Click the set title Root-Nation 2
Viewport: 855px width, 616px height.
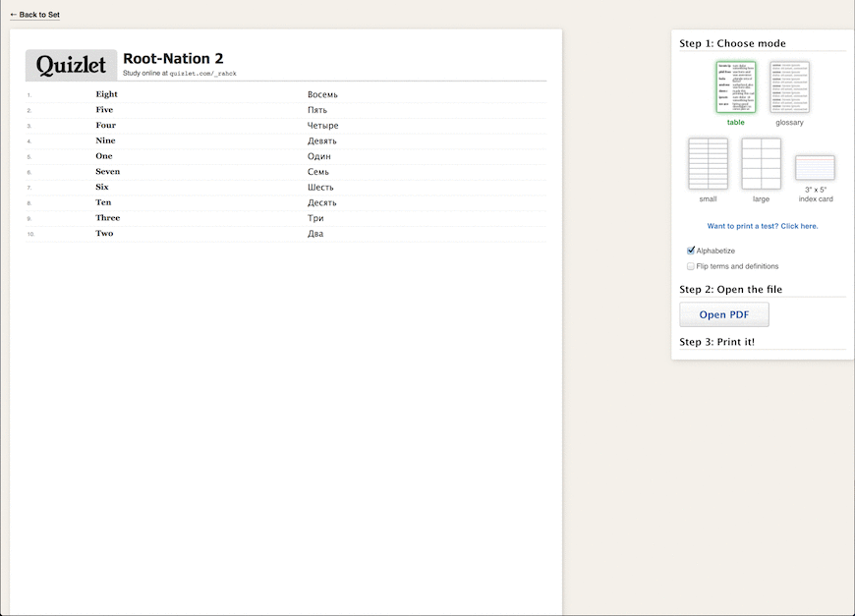(x=173, y=58)
